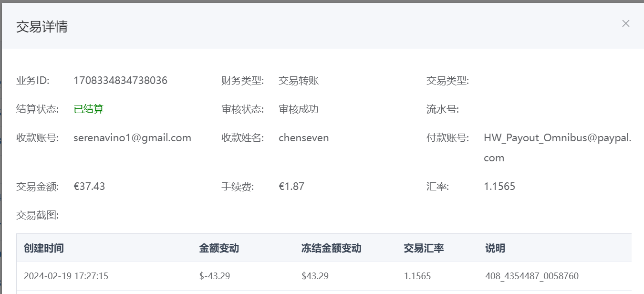Click the 冻结金额变动 column header
This screenshot has height=294, width=644.
(x=331, y=248)
